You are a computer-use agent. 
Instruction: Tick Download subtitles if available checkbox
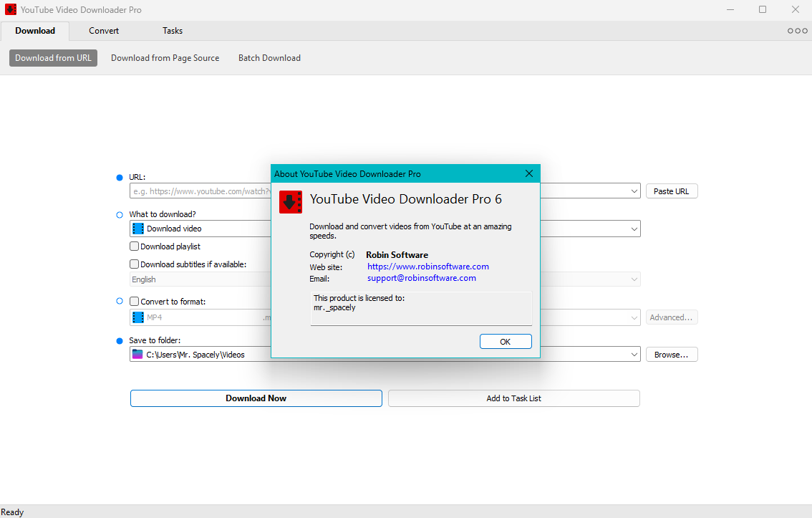(134, 264)
